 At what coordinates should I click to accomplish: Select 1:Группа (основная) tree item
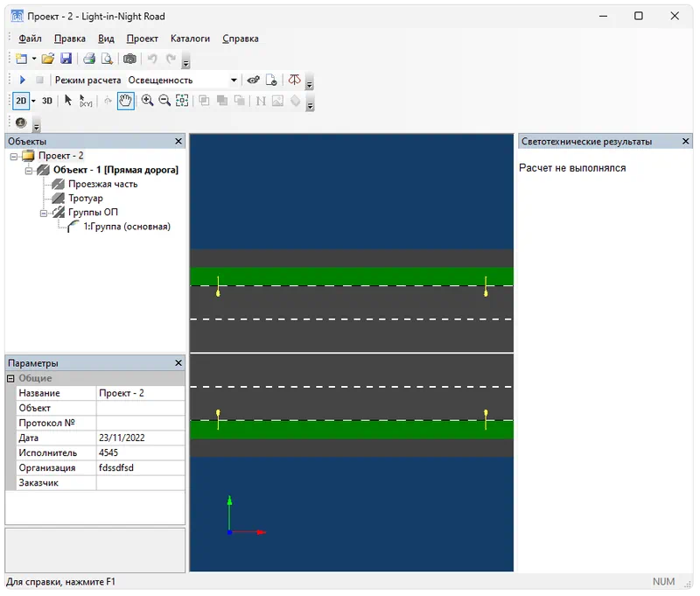pyautogui.click(x=127, y=227)
